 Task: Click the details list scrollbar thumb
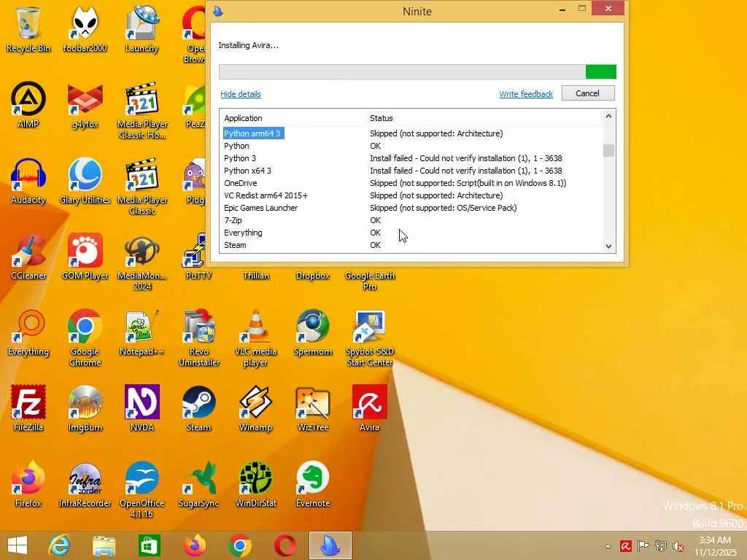pyautogui.click(x=608, y=150)
